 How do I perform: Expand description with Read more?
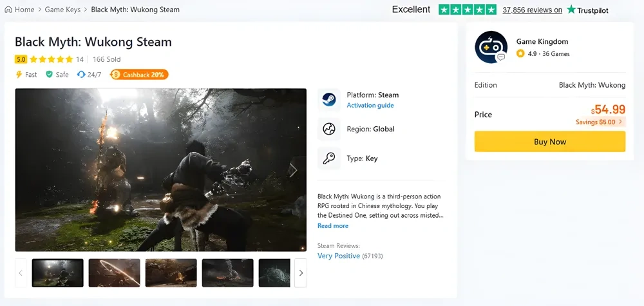coord(333,226)
